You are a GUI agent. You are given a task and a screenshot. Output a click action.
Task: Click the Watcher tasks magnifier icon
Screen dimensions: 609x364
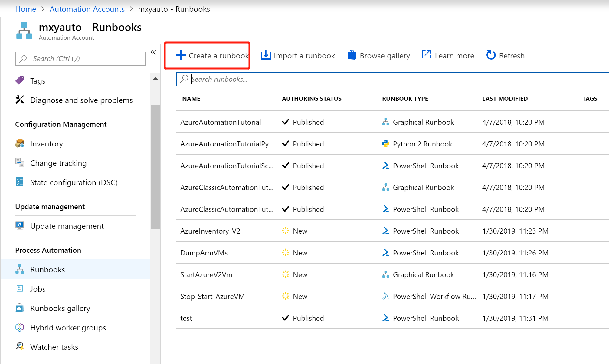point(20,347)
